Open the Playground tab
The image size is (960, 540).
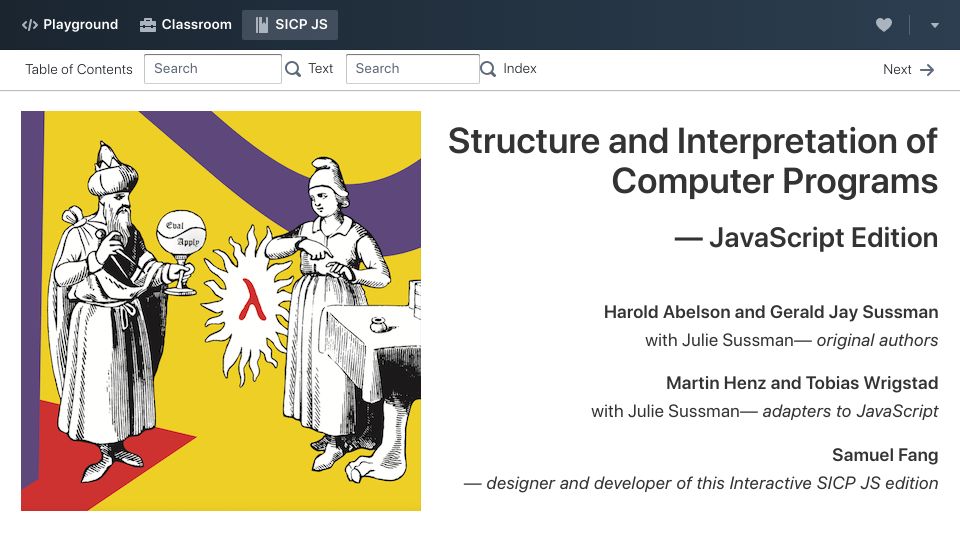coord(70,24)
